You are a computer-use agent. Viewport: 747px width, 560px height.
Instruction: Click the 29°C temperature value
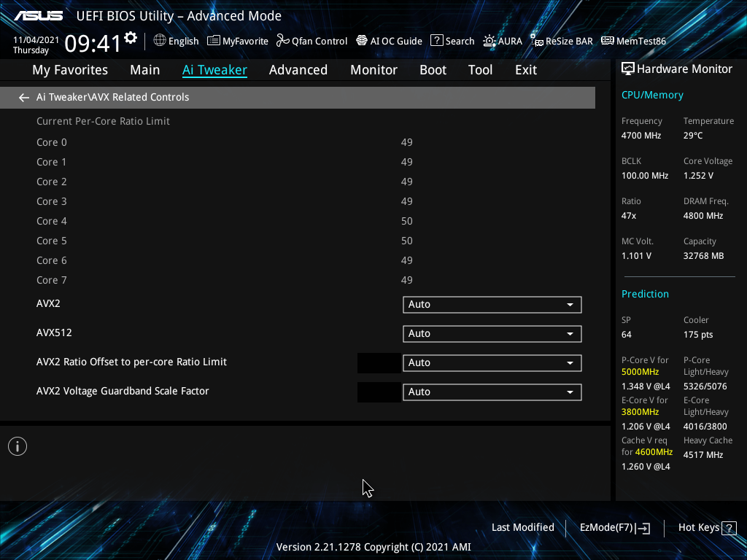tap(693, 136)
